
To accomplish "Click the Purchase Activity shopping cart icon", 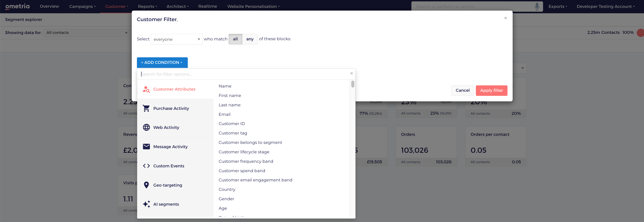I will (x=146, y=108).
